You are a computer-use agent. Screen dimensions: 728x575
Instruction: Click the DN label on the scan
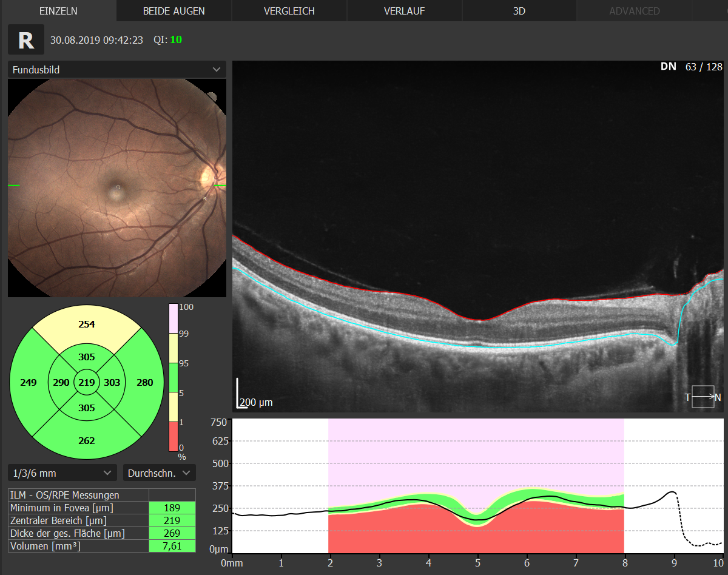click(x=668, y=67)
